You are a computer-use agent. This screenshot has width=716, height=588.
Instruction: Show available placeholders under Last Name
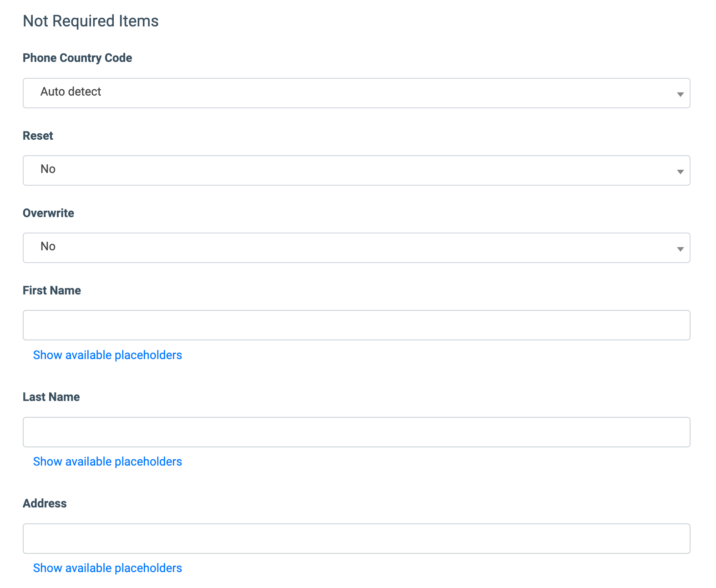pos(107,461)
